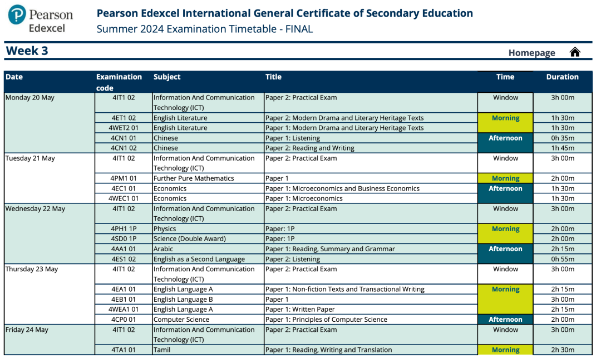
Task: Select the Summer 2024 Examination Timetable subtitle
Action: [205, 29]
